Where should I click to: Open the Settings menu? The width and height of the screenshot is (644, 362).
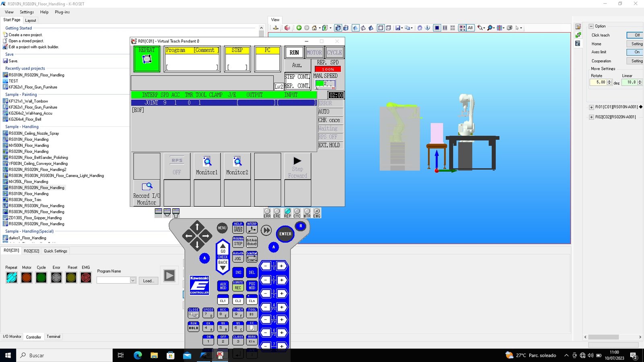tap(27, 12)
